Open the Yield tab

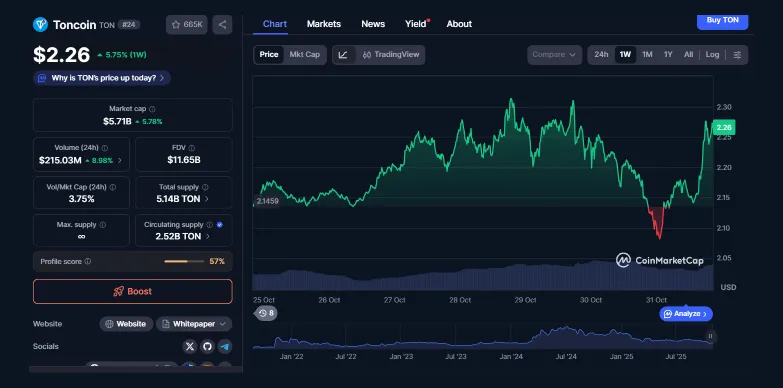[416, 24]
